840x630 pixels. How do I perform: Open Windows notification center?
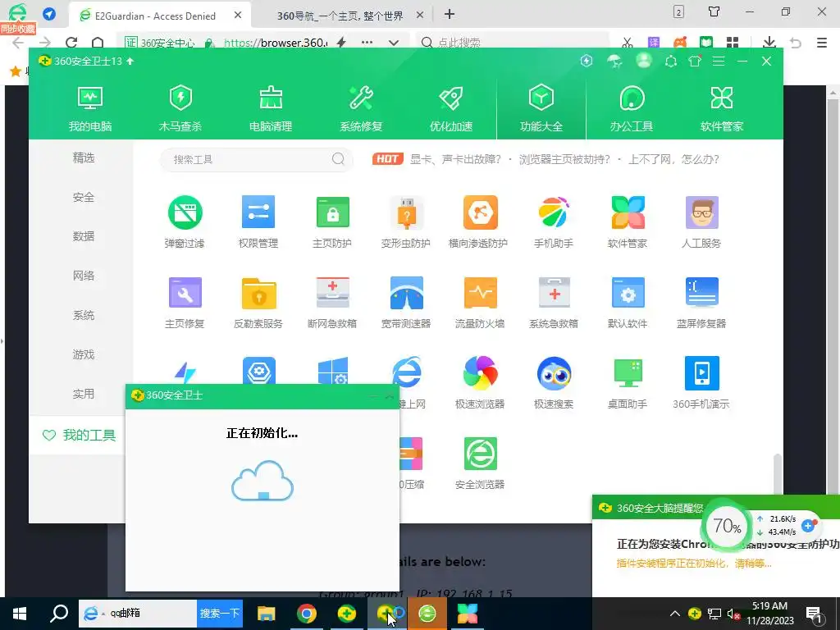coord(814,614)
